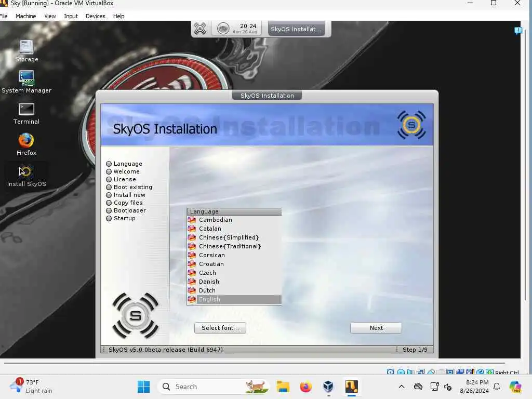Select the Install SkyOS desktop icon
Image resolution: width=532 pixels, height=399 pixels.
[x=26, y=176]
